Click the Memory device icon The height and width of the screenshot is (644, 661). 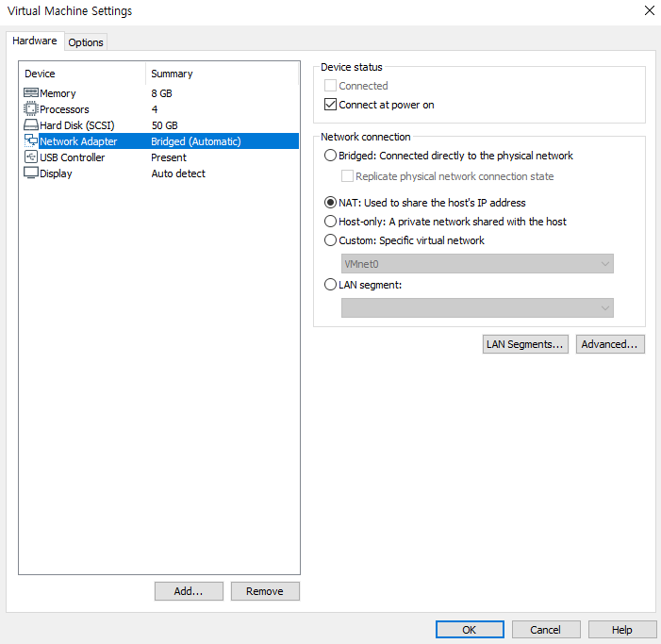tap(31, 92)
